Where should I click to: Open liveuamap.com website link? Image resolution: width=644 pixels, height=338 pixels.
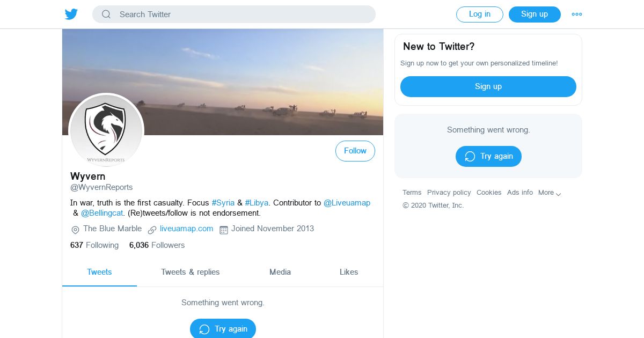186,229
